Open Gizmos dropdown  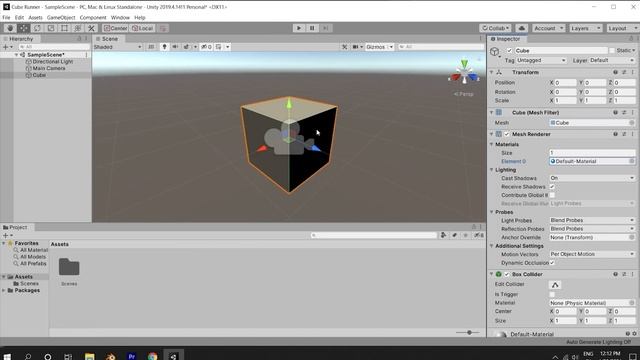pyautogui.click(x=379, y=47)
